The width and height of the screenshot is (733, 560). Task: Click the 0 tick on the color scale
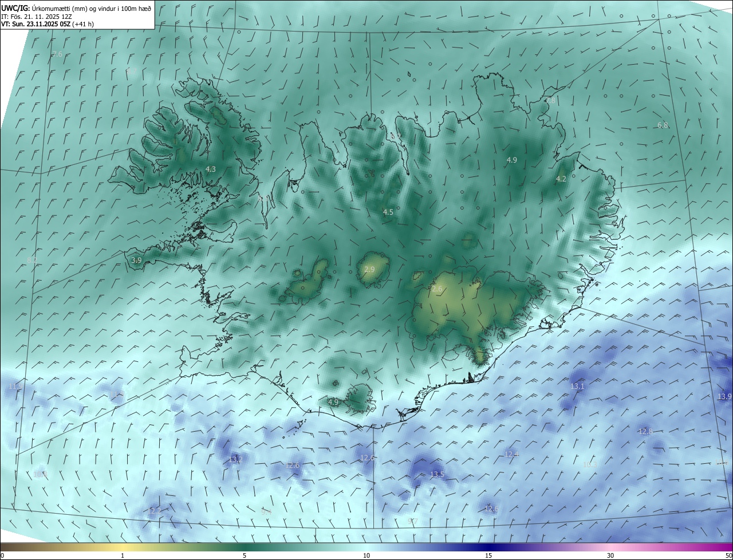coord(2,555)
